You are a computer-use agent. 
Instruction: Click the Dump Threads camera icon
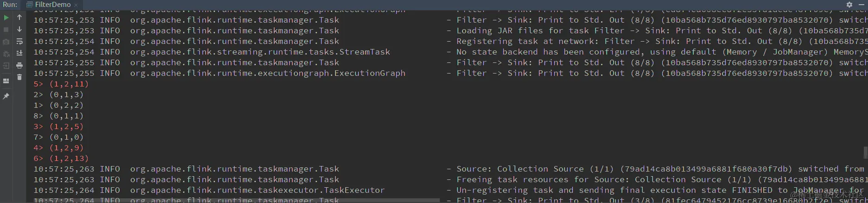click(6, 42)
